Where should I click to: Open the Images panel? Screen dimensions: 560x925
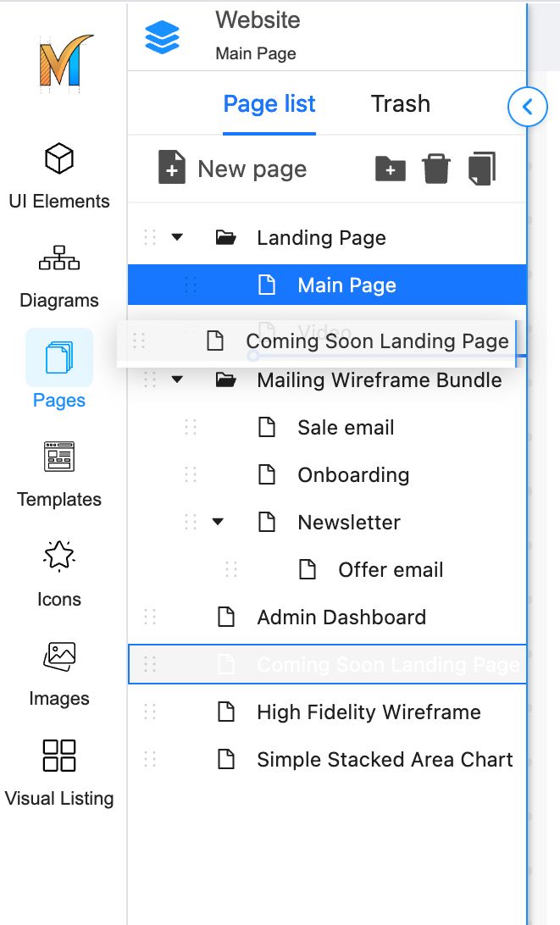pos(59,673)
